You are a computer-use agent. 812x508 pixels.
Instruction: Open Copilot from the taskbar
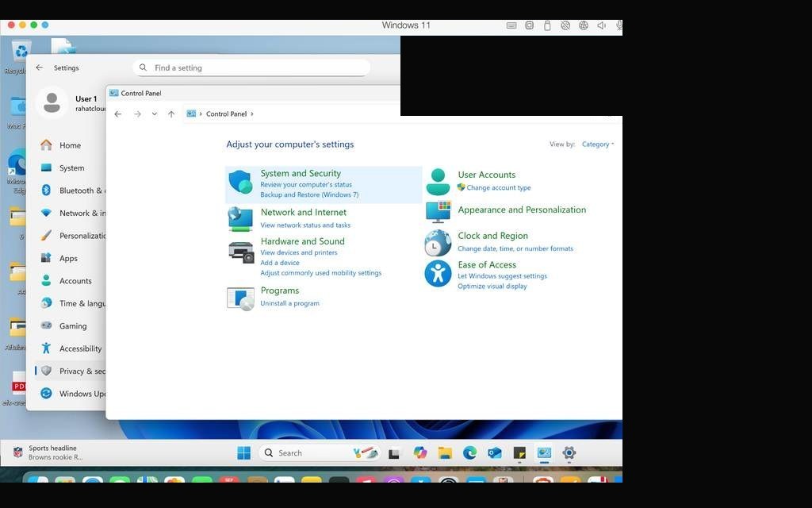point(420,452)
